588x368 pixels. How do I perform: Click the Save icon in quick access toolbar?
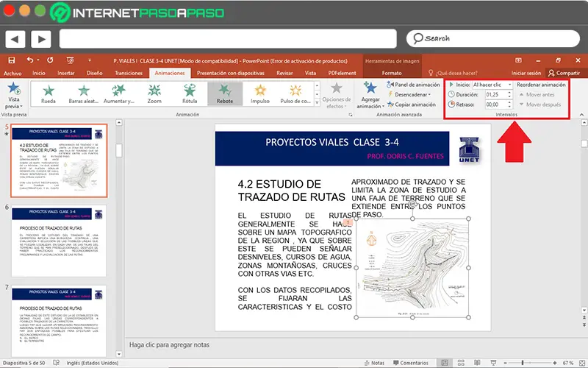click(12, 60)
